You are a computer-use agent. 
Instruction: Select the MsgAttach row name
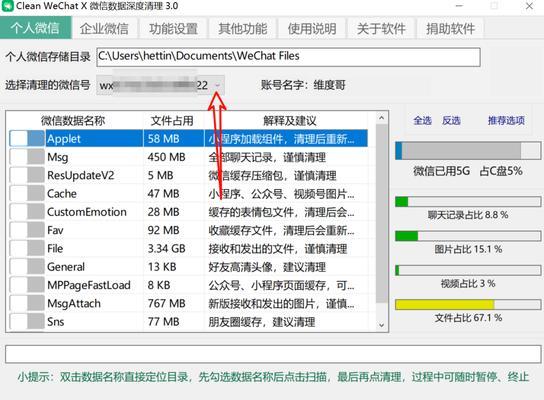74,304
